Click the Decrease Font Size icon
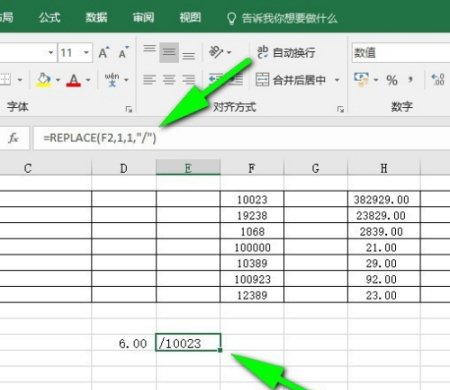The height and width of the screenshot is (390, 450). coord(123,52)
